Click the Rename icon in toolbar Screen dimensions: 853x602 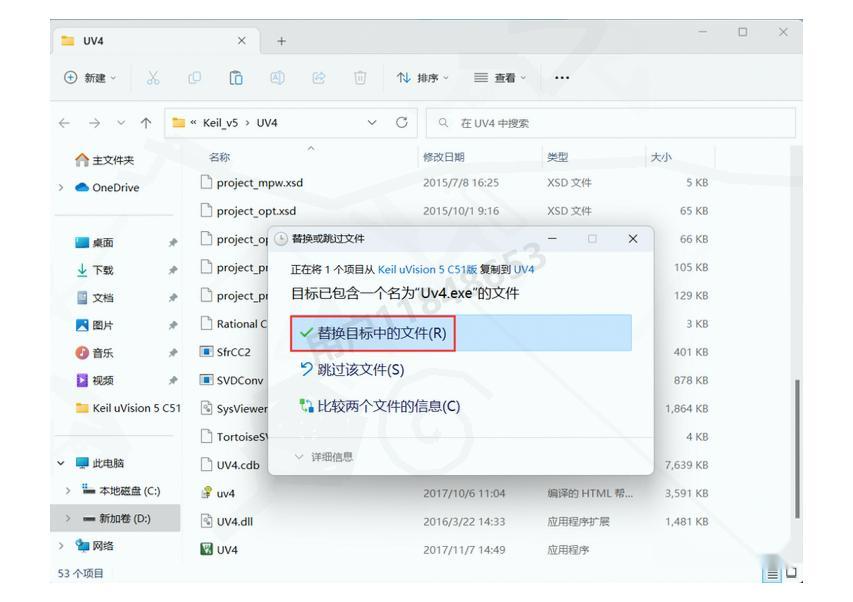tap(277, 78)
